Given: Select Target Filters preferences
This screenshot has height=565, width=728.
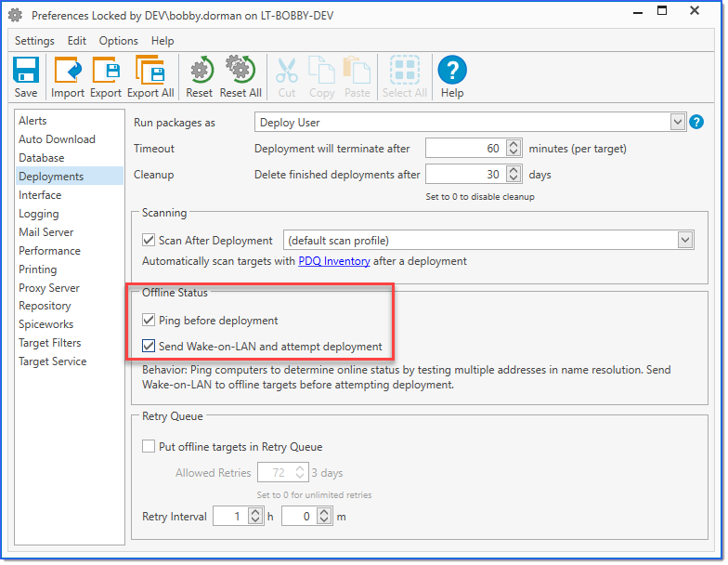Looking at the screenshot, I should tap(70, 342).
